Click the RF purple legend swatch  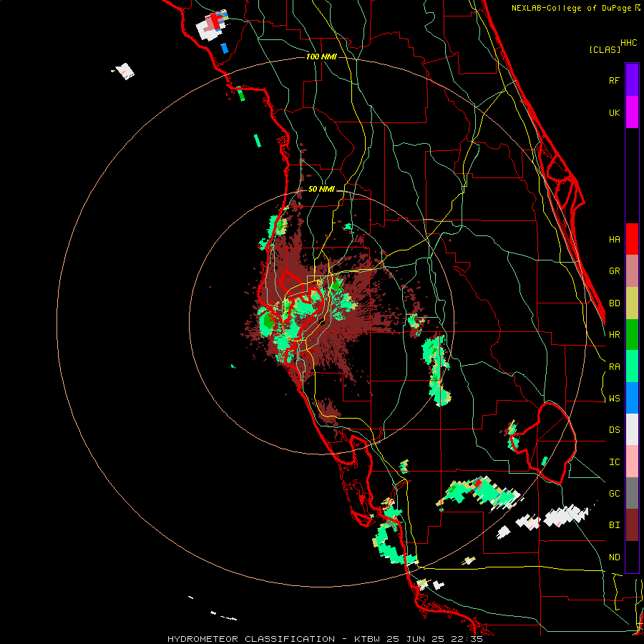632,80
